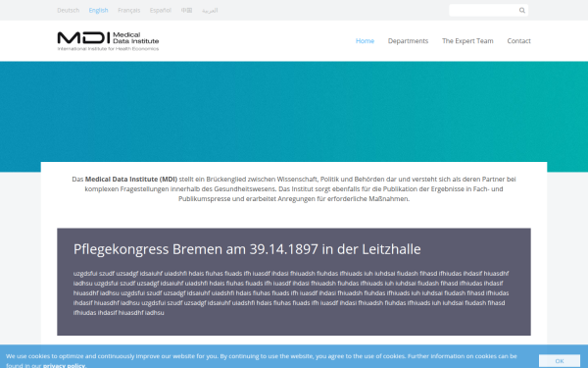The height and width of the screenshot is (368, 588).
Task: Click the search magnifier icon
Action: [x=522, y=10]
